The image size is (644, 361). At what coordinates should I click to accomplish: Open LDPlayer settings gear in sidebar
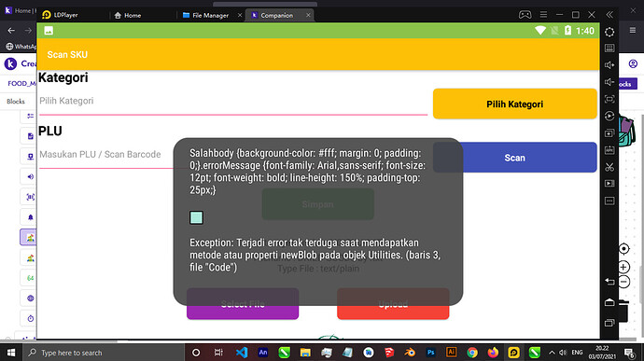609,32
